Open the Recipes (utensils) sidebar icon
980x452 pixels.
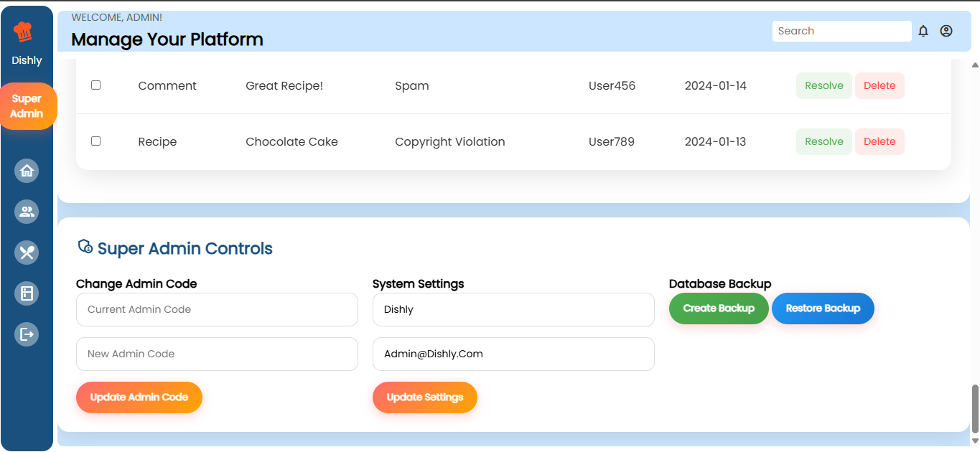[x=27, y=253]
